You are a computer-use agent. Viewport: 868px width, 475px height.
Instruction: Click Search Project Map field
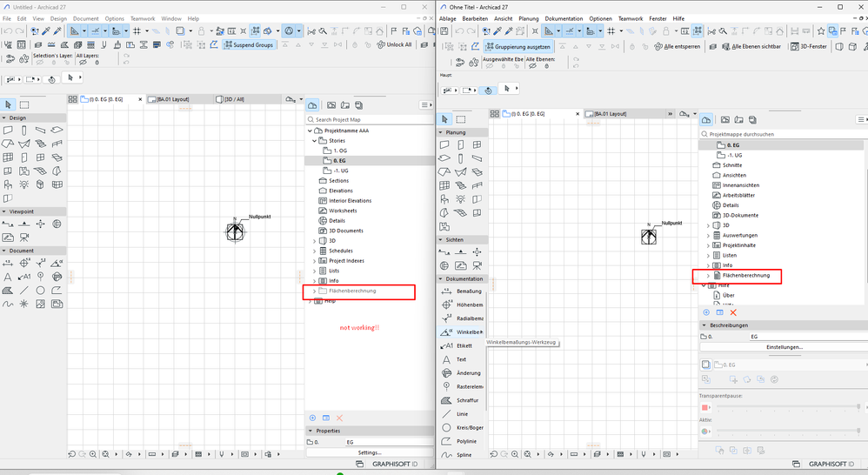tap(370, 119)
